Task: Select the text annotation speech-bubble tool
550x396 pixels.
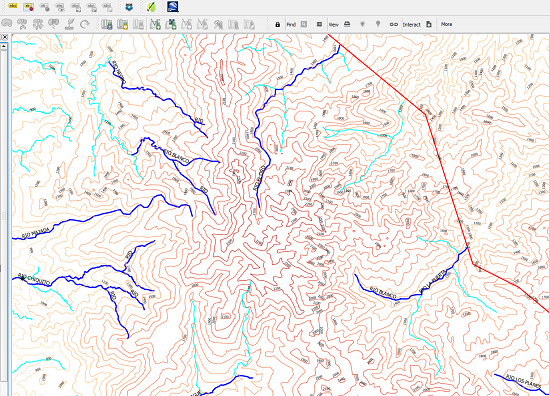Action: coord(7,23)
